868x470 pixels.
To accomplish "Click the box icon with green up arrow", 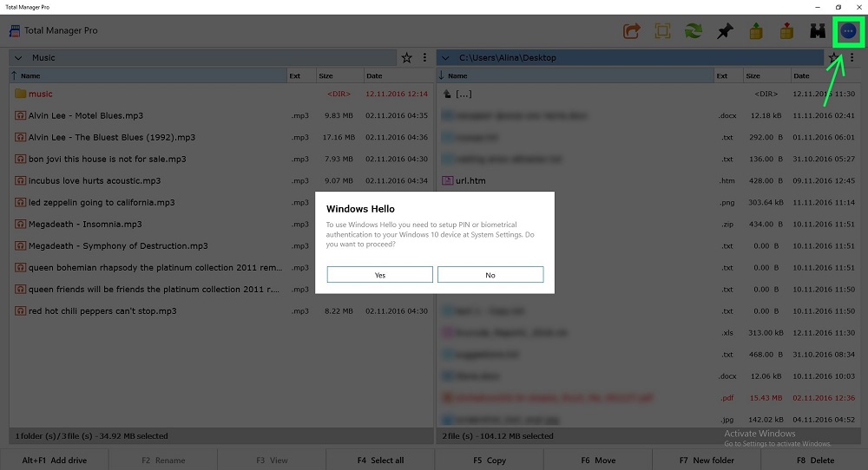I will [756, 31].
